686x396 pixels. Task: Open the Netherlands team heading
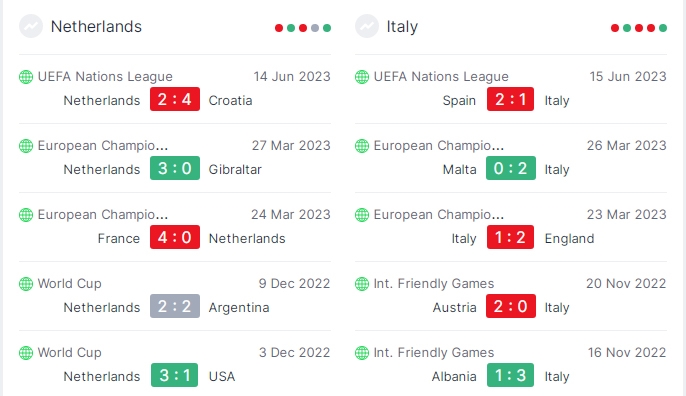tap(96, 27)
